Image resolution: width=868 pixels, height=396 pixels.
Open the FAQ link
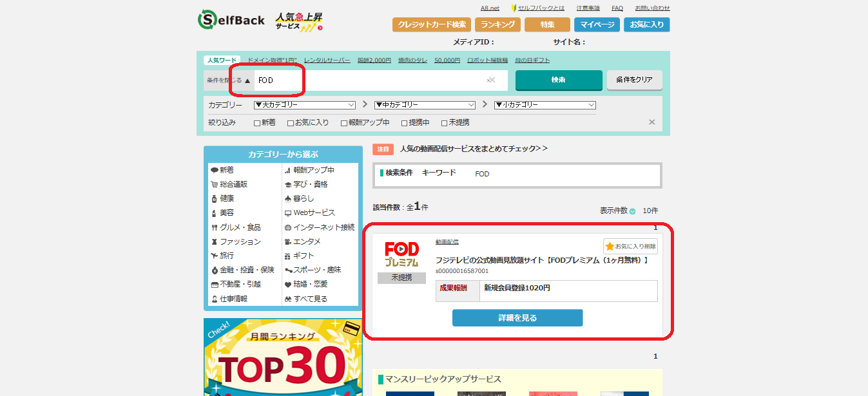(x=617, y=8)
